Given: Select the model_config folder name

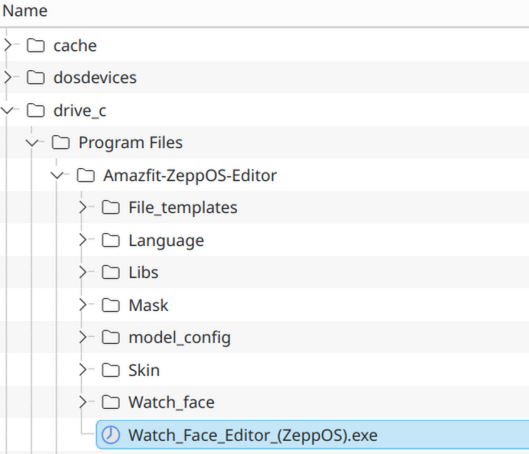Looking at the screenshot, I should [x=179, y=337].
